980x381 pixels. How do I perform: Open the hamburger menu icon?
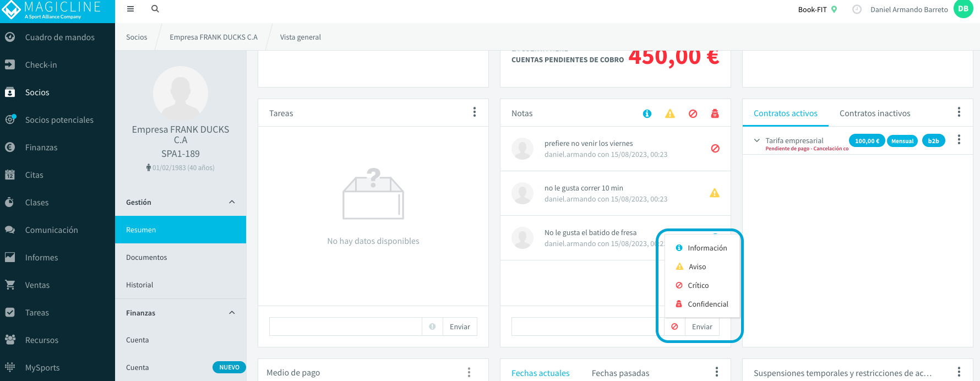(130, 9)
